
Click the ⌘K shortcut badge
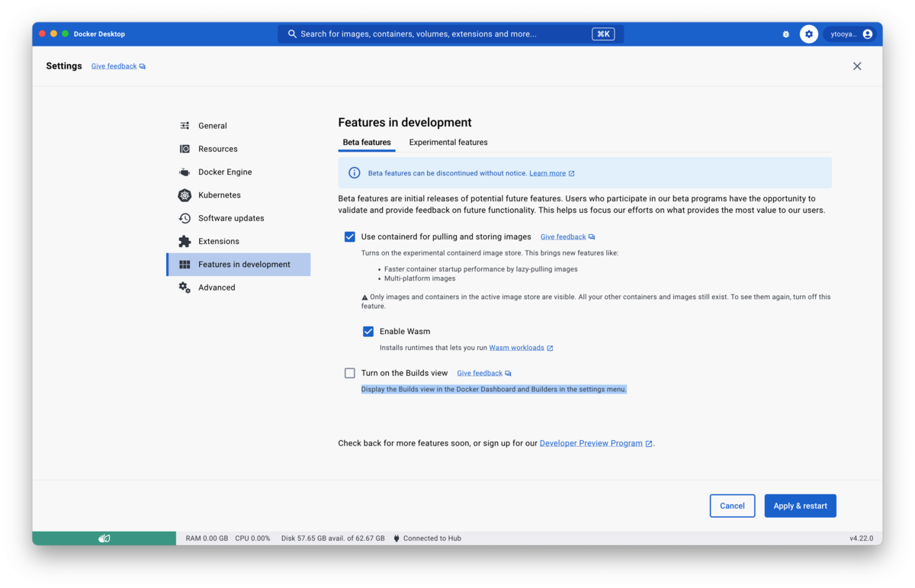coord(603,34)
